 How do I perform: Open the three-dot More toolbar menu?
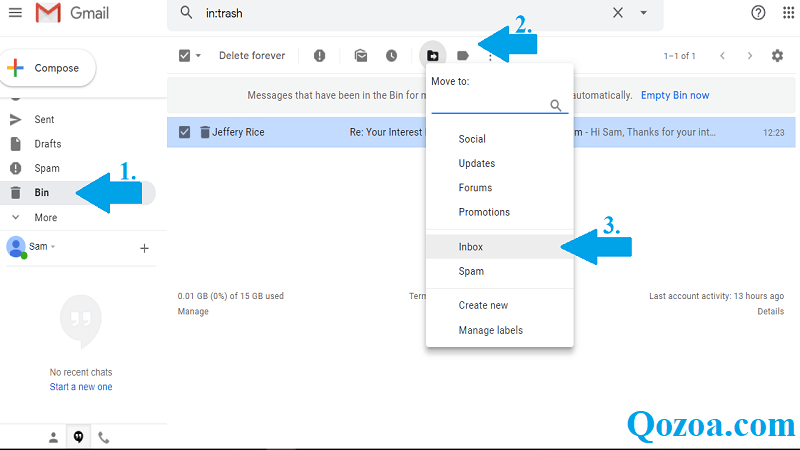point(490,57)
